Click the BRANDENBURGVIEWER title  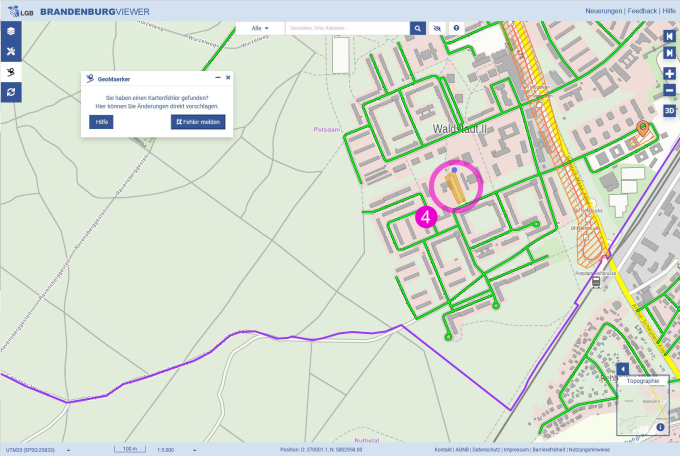tap(95, 12)
